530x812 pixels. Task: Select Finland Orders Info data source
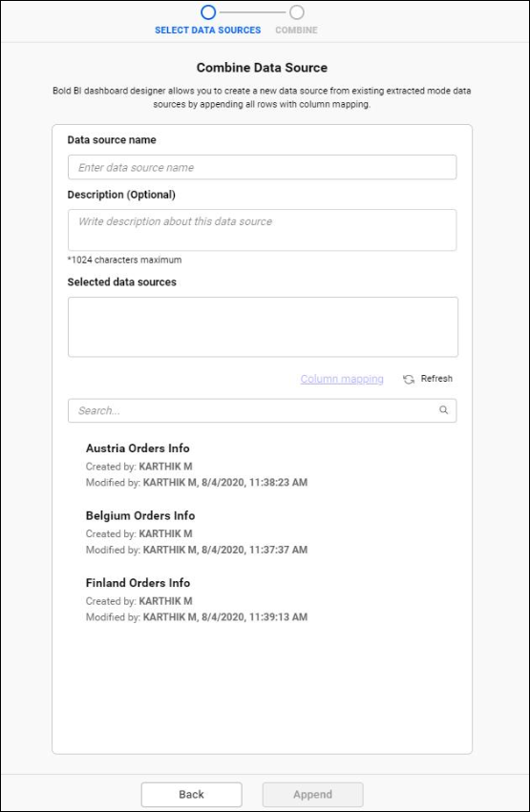point(138,583)
